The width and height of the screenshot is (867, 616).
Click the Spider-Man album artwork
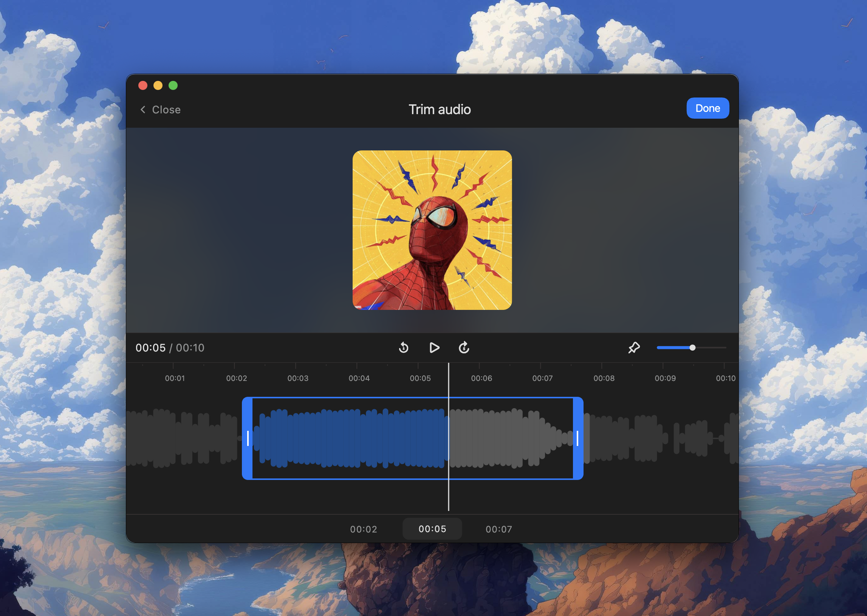(x=432, y=230)
